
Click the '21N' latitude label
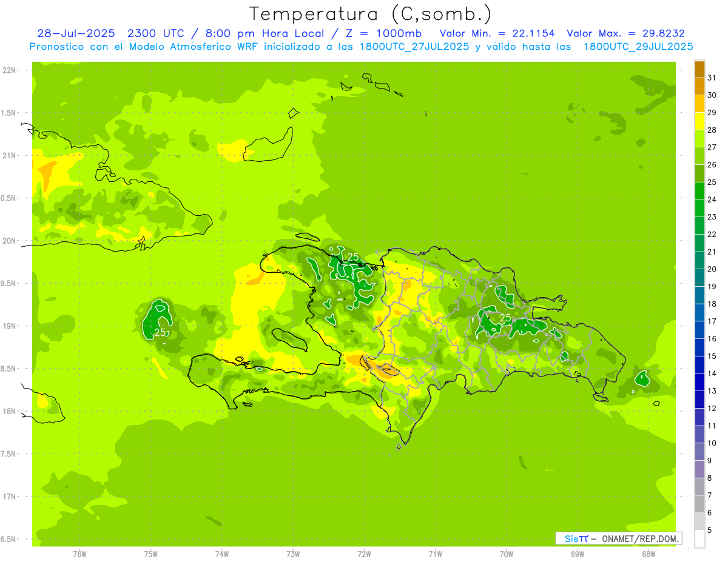[x=10, y=156]
